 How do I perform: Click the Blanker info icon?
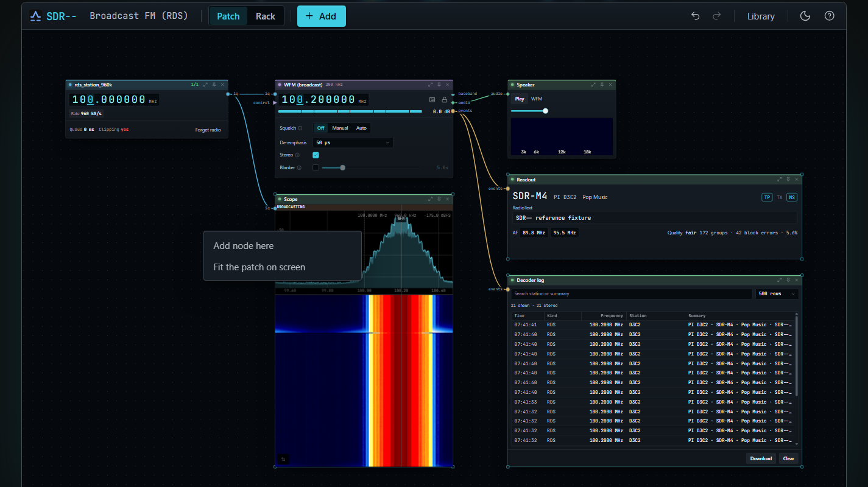pyautogui.click(x=299, y=167)
